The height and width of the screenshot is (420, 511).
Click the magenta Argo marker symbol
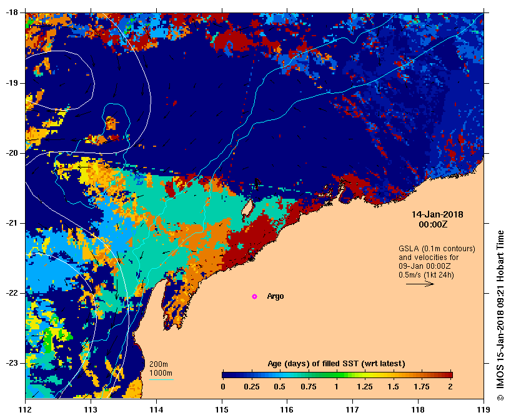(254, 296)
